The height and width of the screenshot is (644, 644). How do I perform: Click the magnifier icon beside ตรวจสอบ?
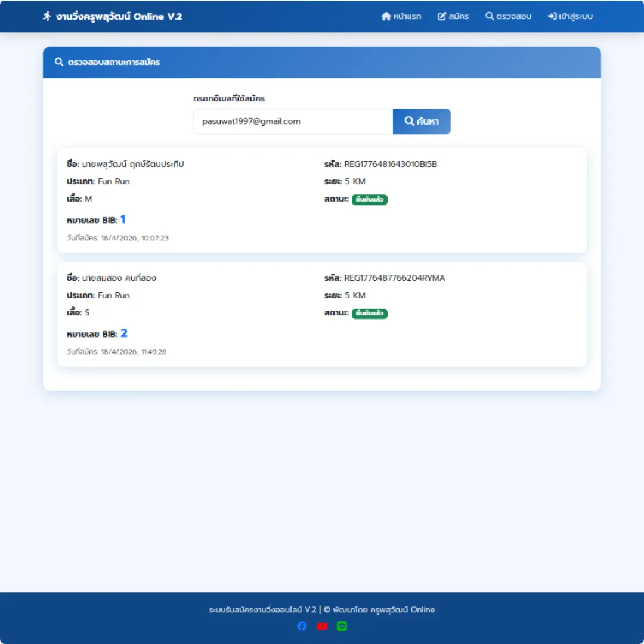[489, 17]
